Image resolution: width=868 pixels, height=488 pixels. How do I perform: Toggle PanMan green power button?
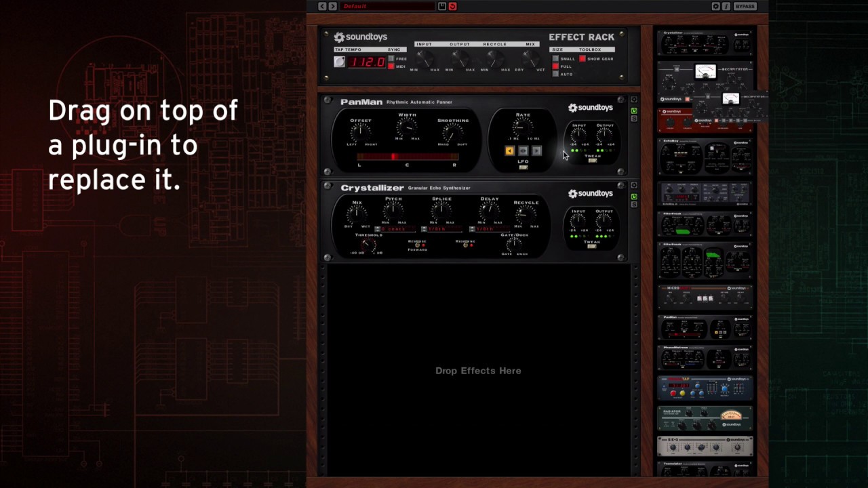coord(634,110)
